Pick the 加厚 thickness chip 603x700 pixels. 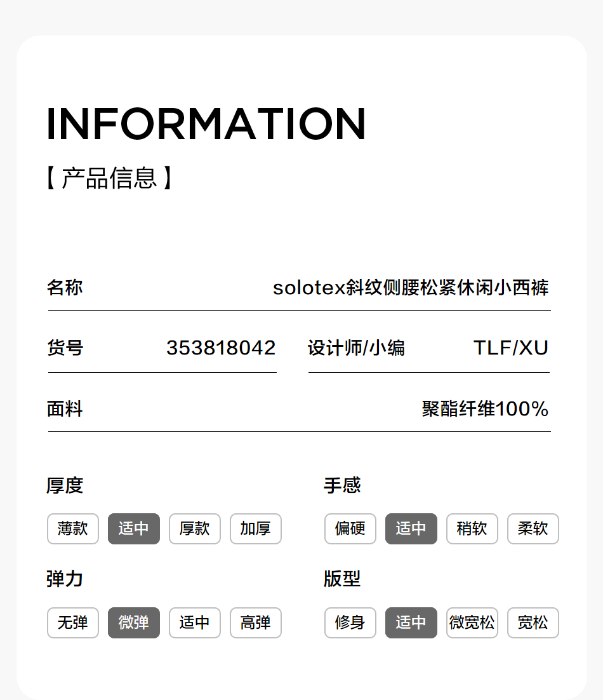click(x=255, y=528)
